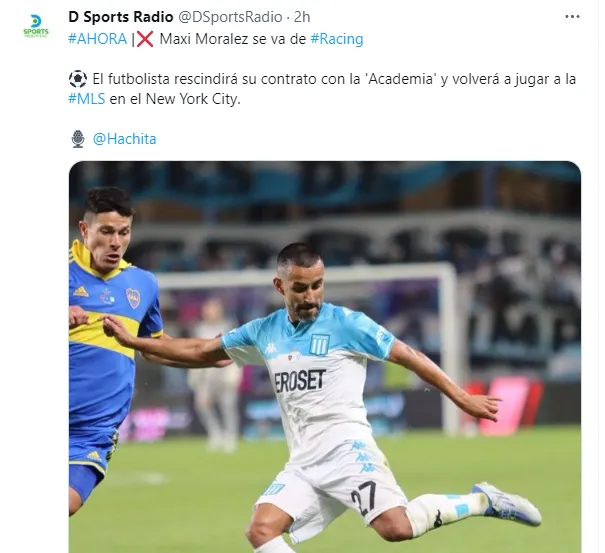
Task: Open the @Hachita mention
Action: point(124,139)
